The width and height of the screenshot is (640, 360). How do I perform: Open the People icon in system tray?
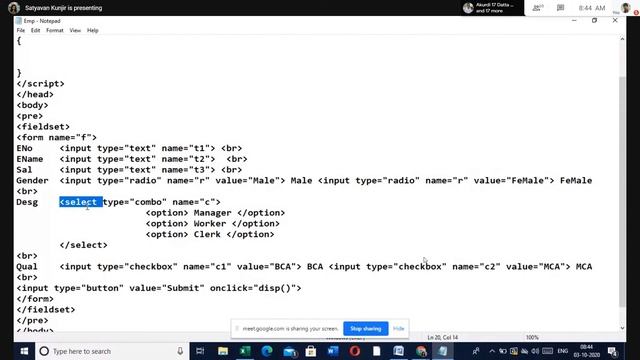[476, 351]
